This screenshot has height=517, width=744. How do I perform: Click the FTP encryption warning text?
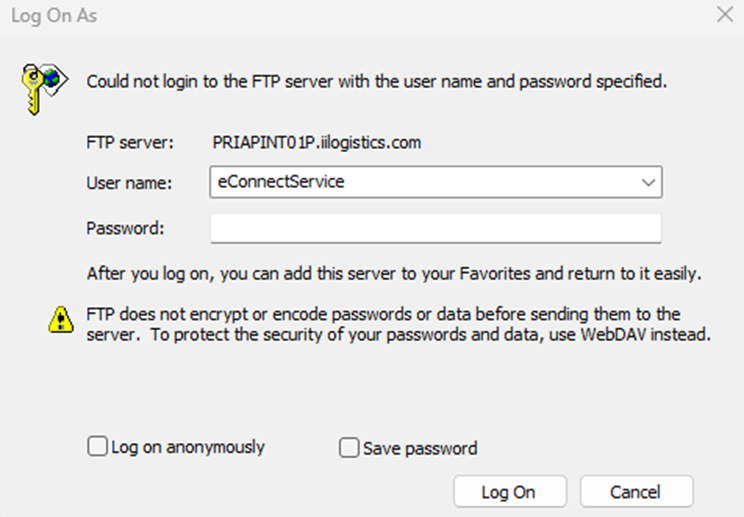398,325
